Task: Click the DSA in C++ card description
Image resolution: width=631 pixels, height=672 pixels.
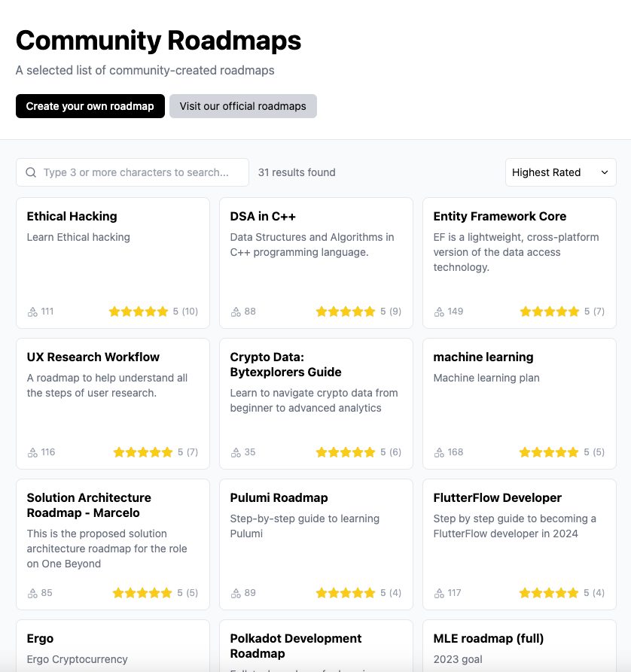Action: [x=312, y=245]
